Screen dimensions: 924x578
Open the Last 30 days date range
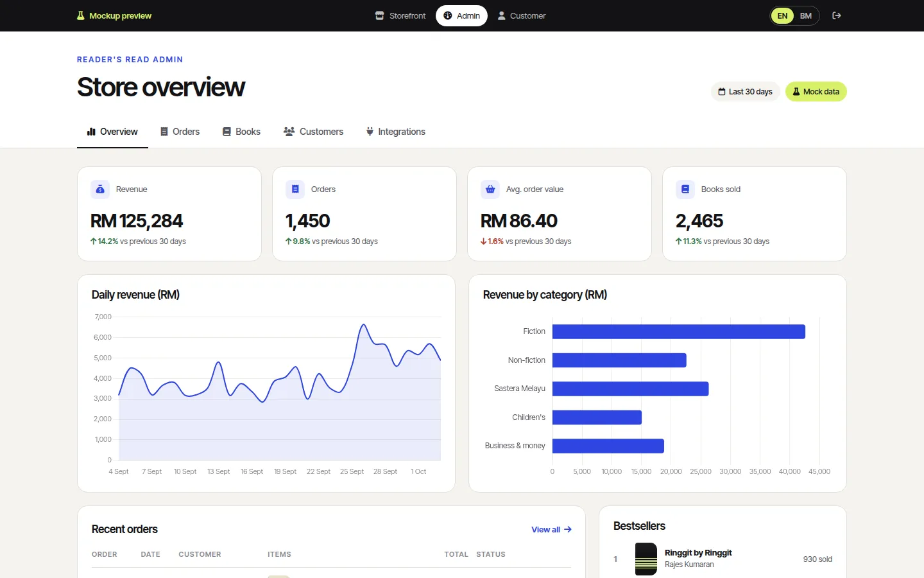(x=746, y=92)
